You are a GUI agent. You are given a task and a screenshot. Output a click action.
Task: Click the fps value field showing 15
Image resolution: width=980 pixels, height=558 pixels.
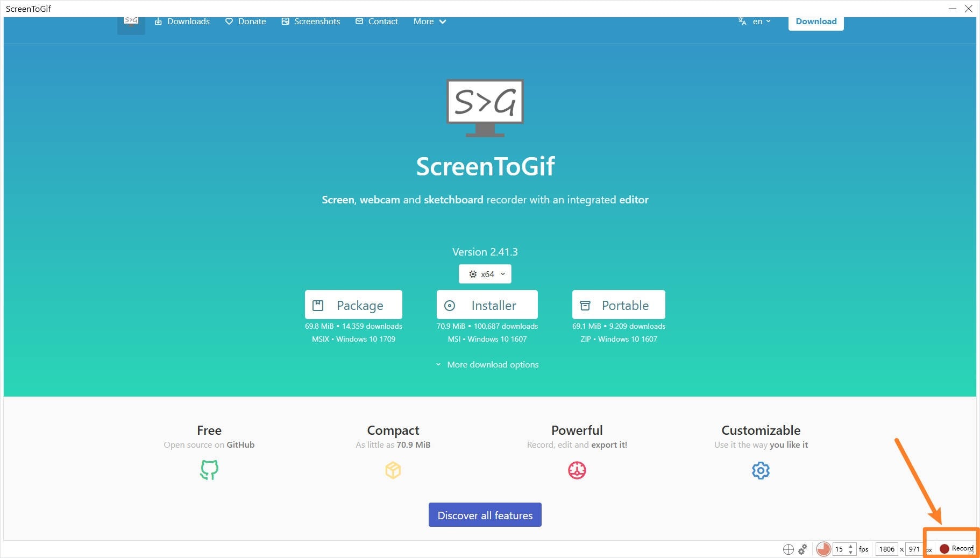tap(840, 549)
